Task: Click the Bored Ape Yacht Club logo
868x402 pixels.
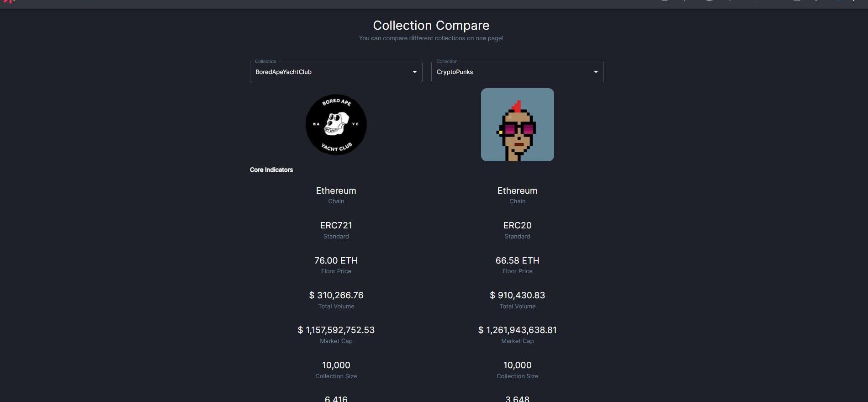Action: (x=336, y=124)
